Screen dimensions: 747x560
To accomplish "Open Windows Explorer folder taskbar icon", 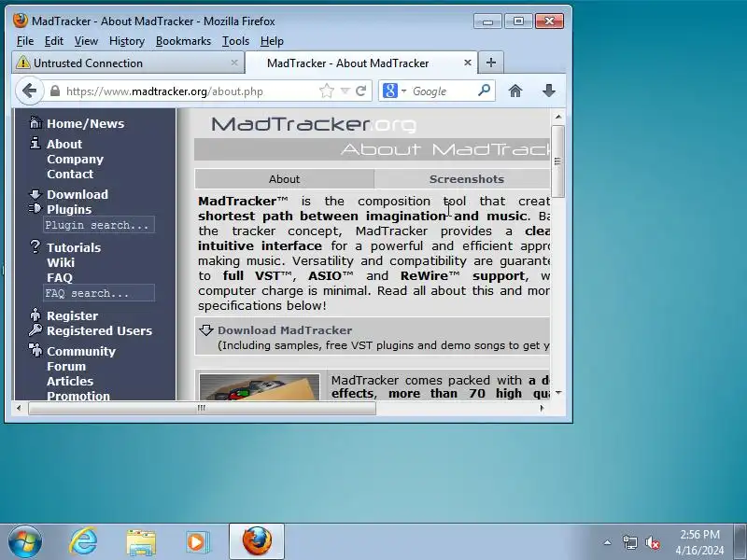I will 141,542.
